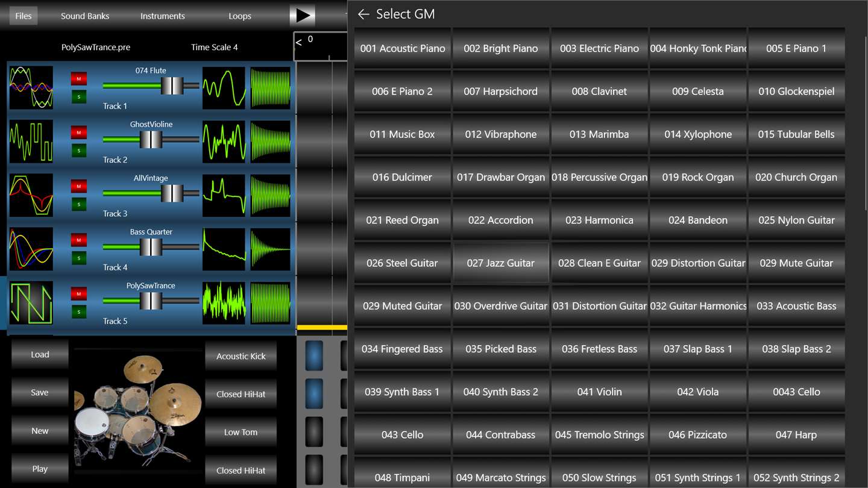This screenshot has width=868, height=488.
Task: Open Track 5 envelope display
Action: [271, 303]
